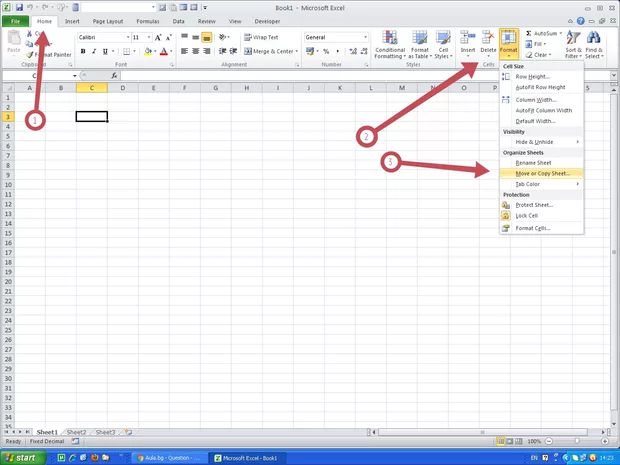This screenshot has height=465, width=620.
Task: Open Excel Help question mark
Action: tap(580, 21)
